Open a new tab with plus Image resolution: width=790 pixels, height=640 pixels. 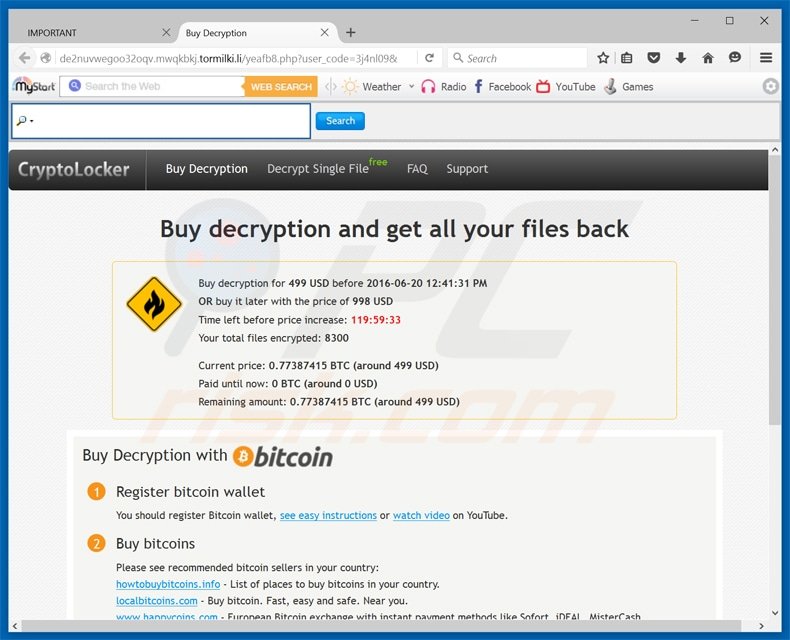(x=351, y=33)
